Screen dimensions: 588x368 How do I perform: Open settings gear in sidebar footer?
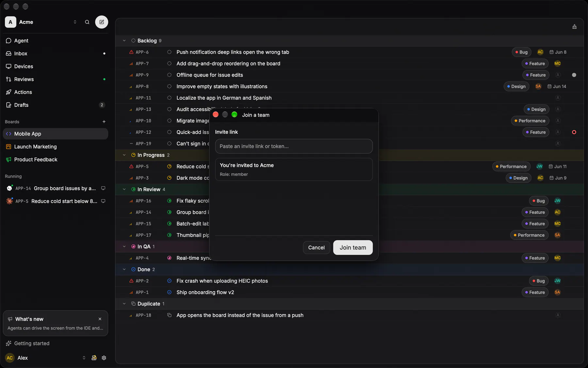point(104,358)
